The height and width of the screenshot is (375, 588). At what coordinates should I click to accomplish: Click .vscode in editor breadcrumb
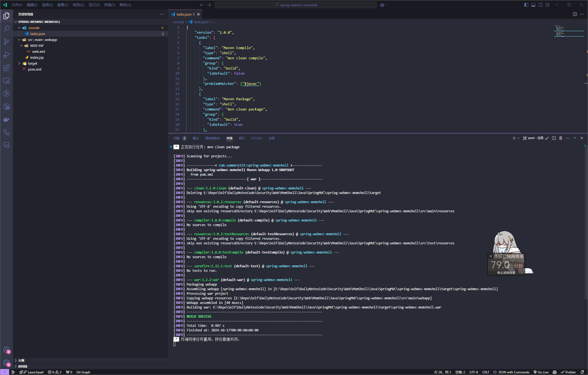pos(178,22)
